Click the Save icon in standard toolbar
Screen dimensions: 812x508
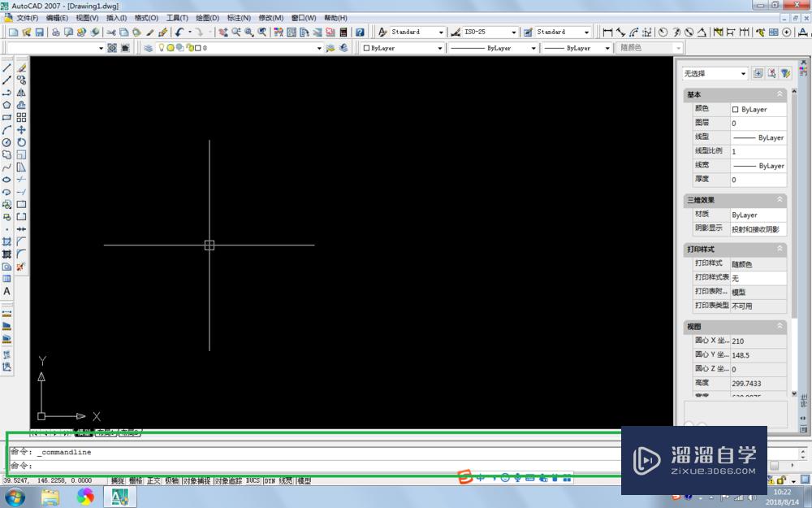(x=38, y=33)
